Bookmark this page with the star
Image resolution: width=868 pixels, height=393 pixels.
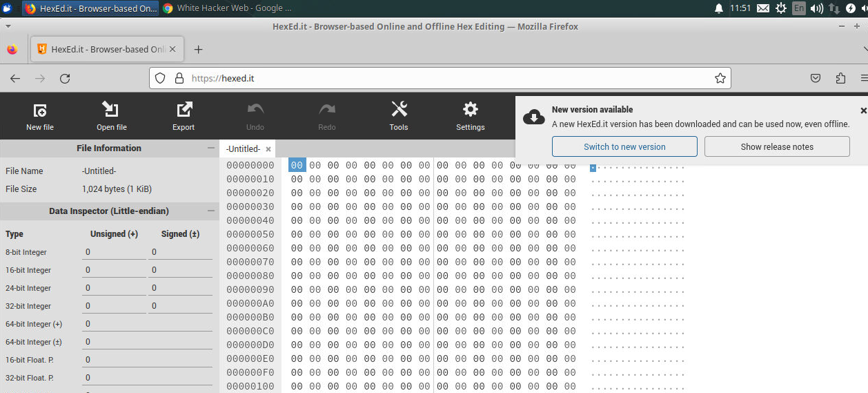(x=720, y=78)
